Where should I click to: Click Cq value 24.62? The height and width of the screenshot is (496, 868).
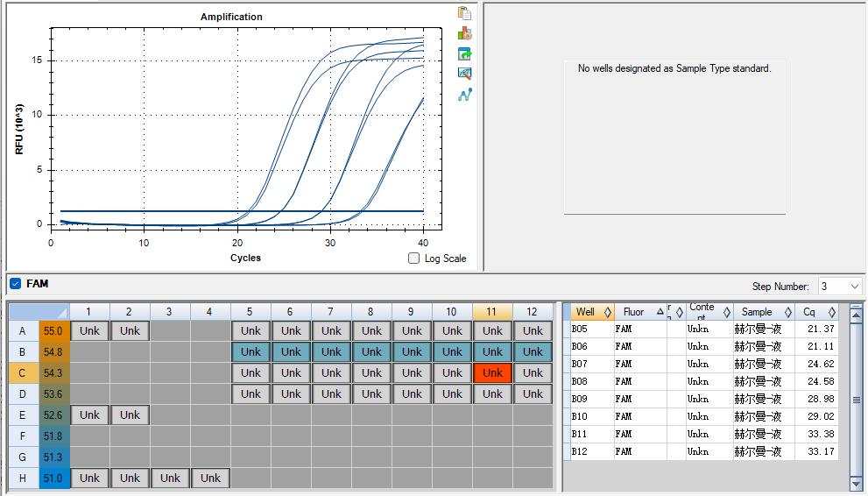tap(821, 365)
